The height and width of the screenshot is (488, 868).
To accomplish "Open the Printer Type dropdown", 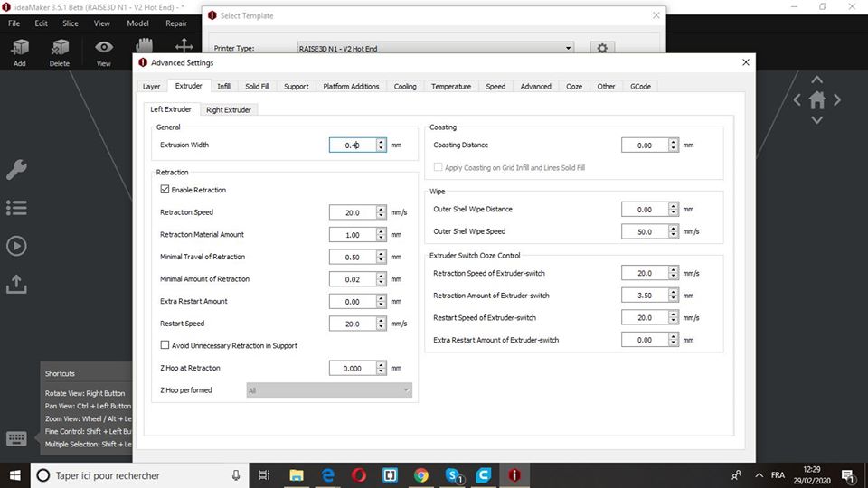I will pyautogui.click(x=435, y=48).
